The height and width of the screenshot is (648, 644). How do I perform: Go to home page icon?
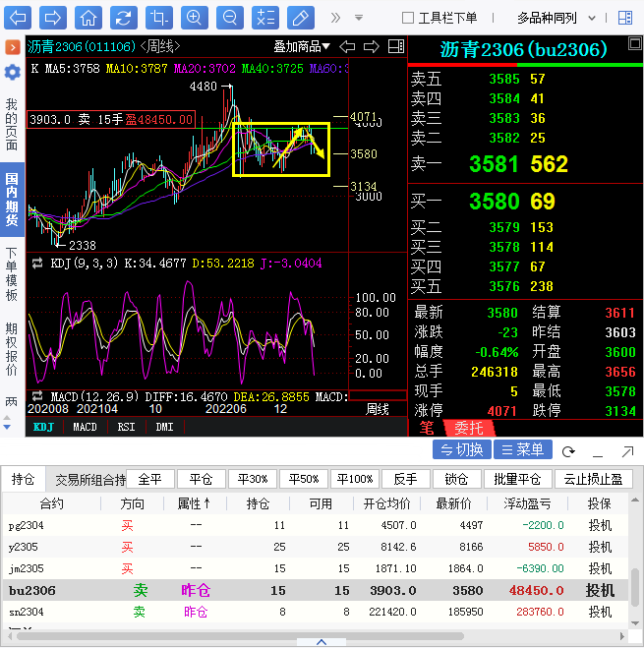coord(88,18)
